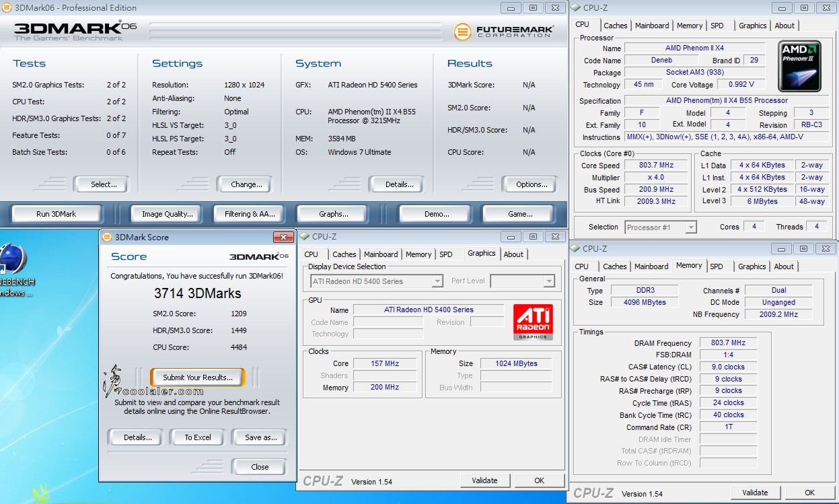Open Graphics tab in the CPU-Z timings window

752,266
